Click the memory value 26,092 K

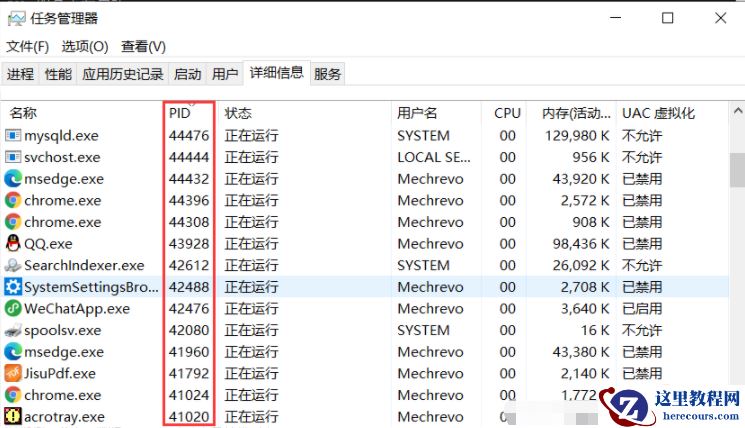(x=581, y=266)
